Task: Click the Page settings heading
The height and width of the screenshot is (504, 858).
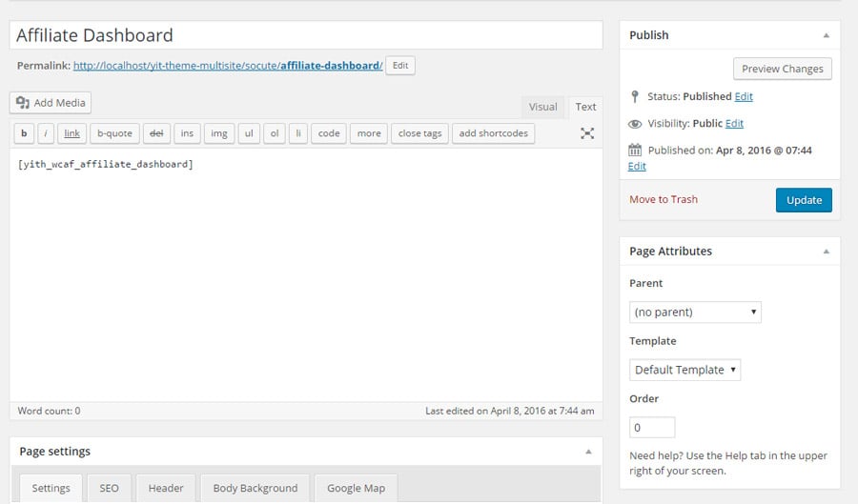Action: pyautogui.click(x=54, y=452)
